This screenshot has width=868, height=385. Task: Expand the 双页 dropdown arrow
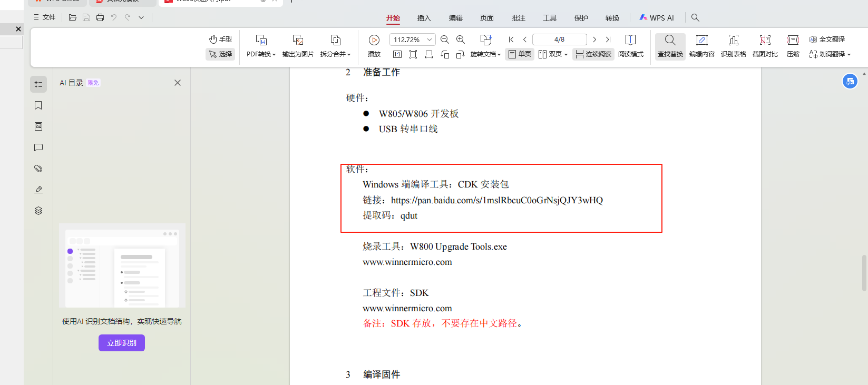coord(566,54)
